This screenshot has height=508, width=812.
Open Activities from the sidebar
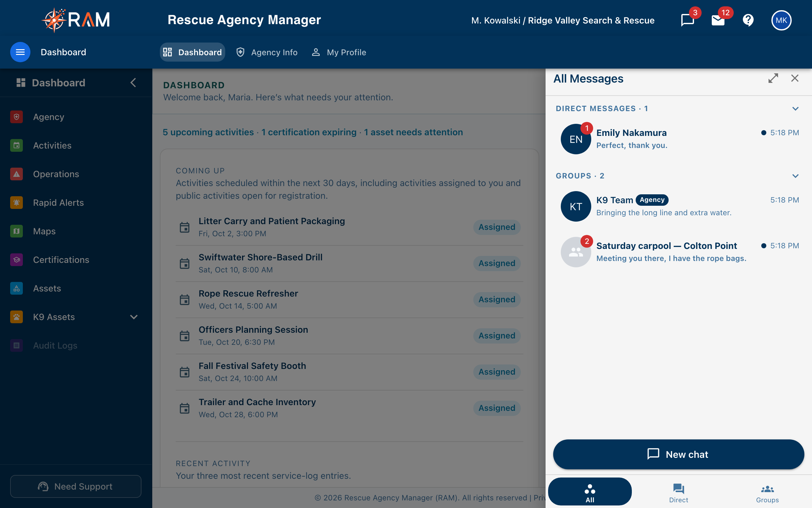(x=76, y=145)
